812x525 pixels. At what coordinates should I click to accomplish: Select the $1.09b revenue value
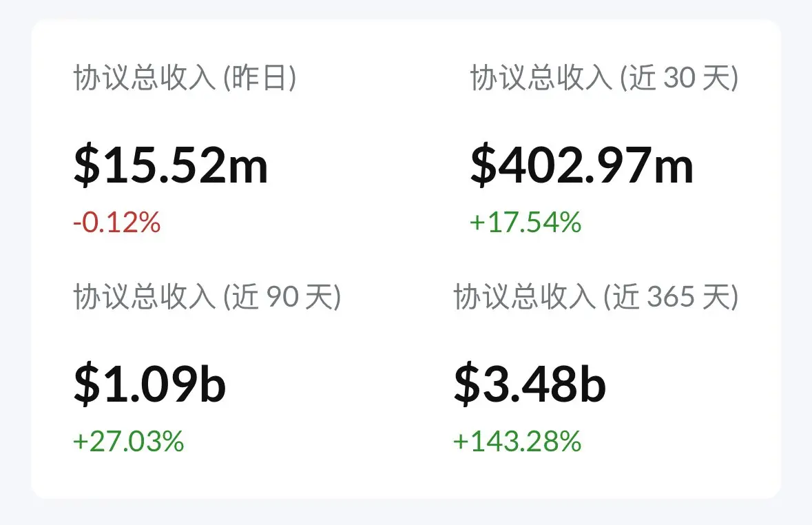[x=149, y=384]
